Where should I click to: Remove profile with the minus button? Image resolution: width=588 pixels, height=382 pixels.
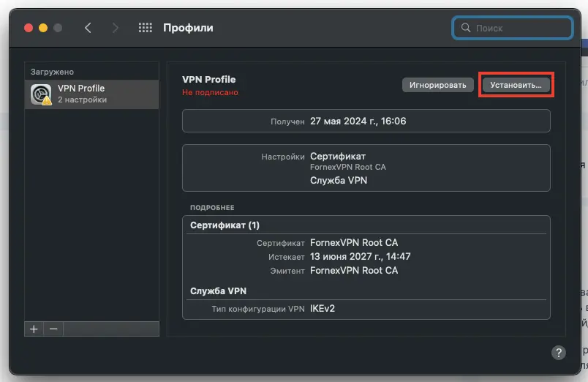click(53, 329)
